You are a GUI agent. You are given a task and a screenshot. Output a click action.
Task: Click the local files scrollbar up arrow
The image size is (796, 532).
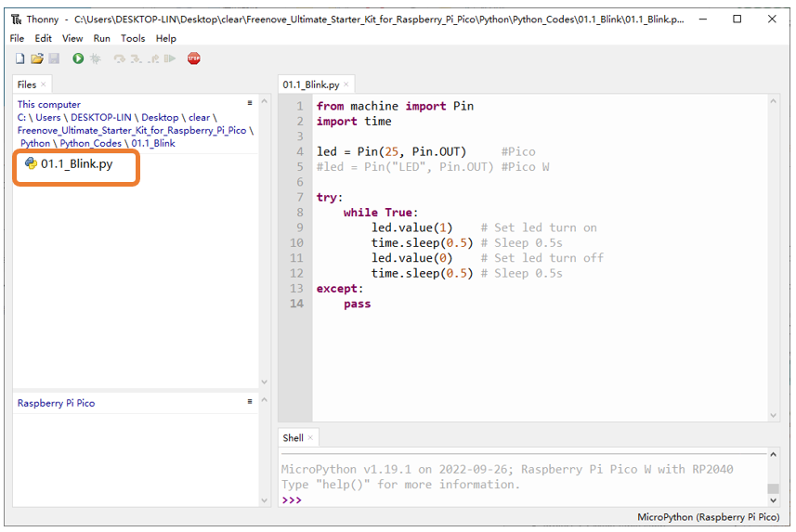click(264, 101)
